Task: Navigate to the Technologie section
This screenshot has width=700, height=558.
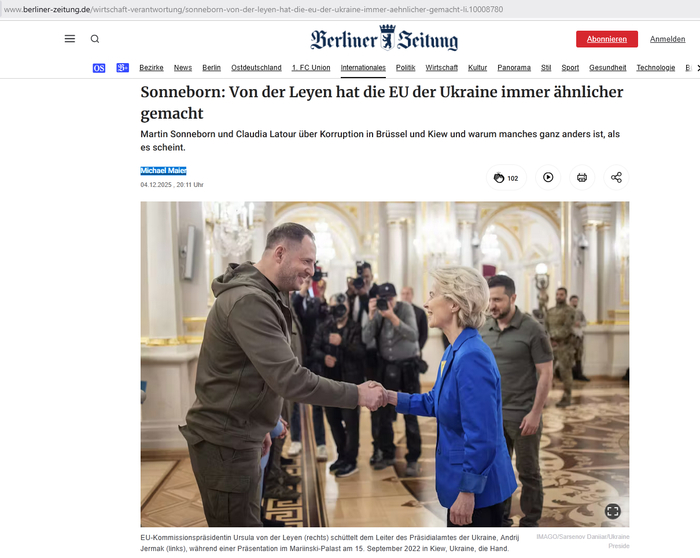Action: click(655, 67)
